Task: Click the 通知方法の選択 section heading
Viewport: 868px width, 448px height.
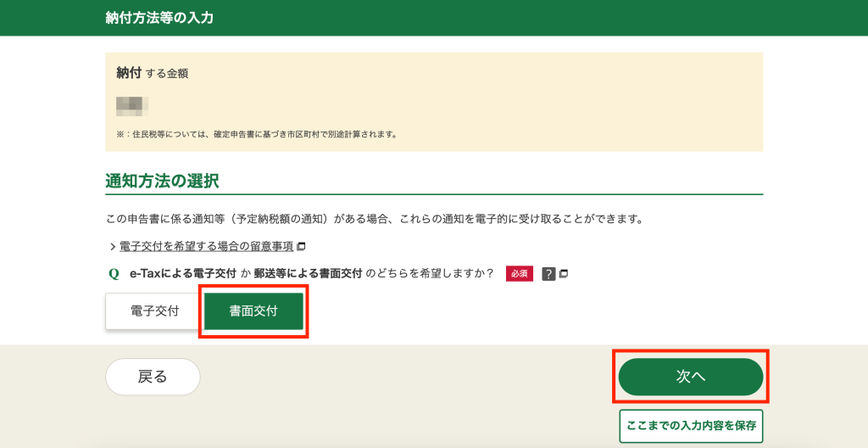Action: (162, 181)
